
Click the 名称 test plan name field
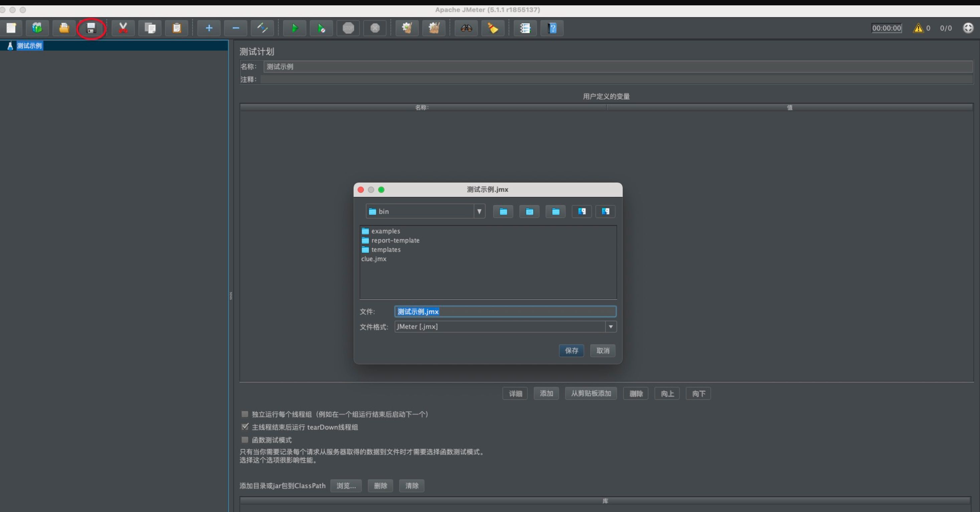(618, 67)
